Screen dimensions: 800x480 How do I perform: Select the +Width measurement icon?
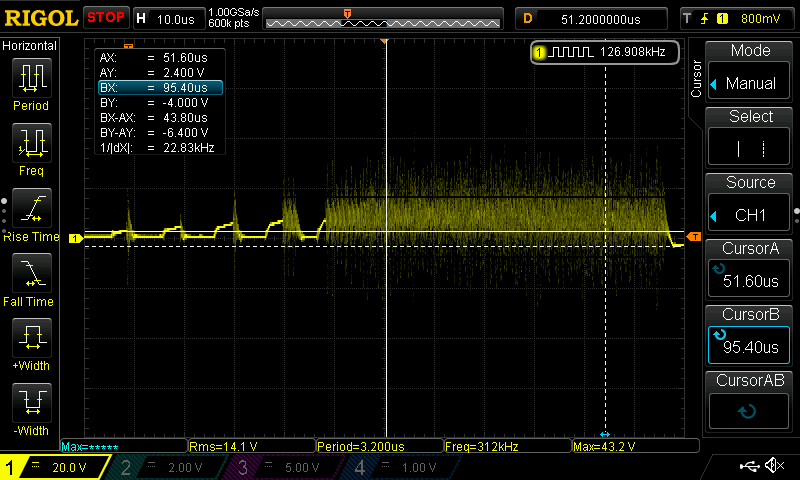click(32, 338)
